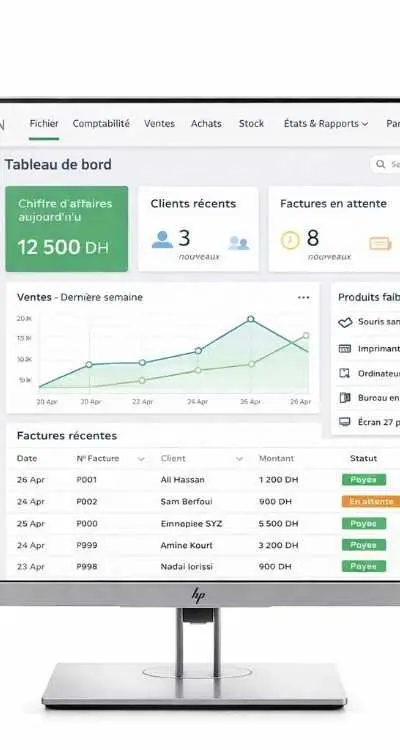Screen dimensions: 400x750
Task: Open the N° Facture column sort chevron
Action: (x=141, y=459)
